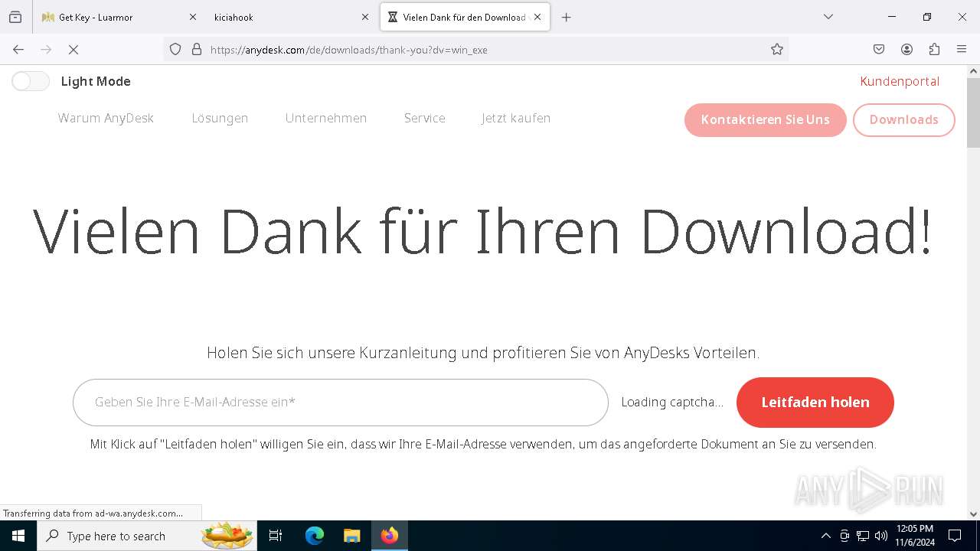Open notification center icon
This screenshot has width=980, height=551.
click(x=955, y=536)
